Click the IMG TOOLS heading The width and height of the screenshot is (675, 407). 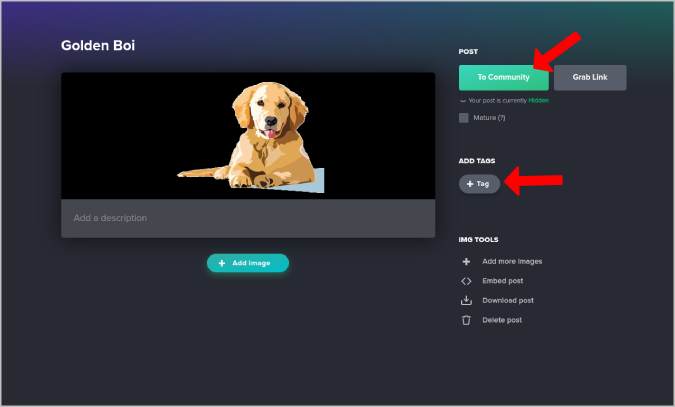(478, 240)
